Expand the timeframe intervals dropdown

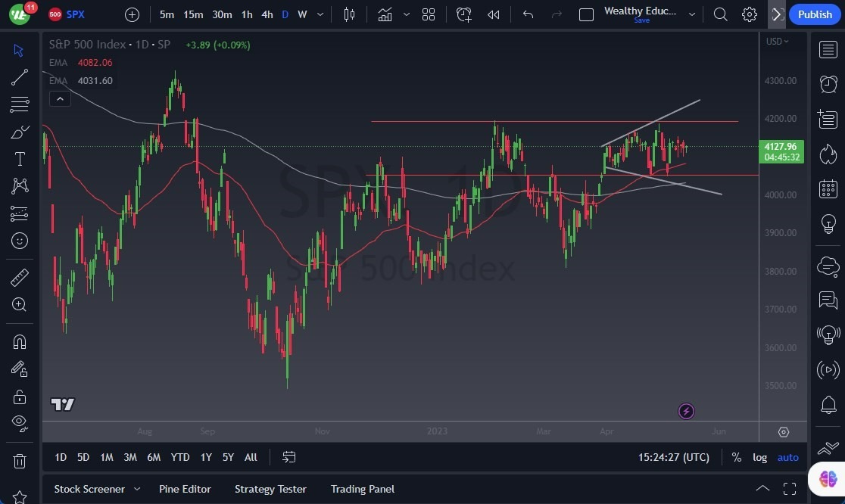320,14
